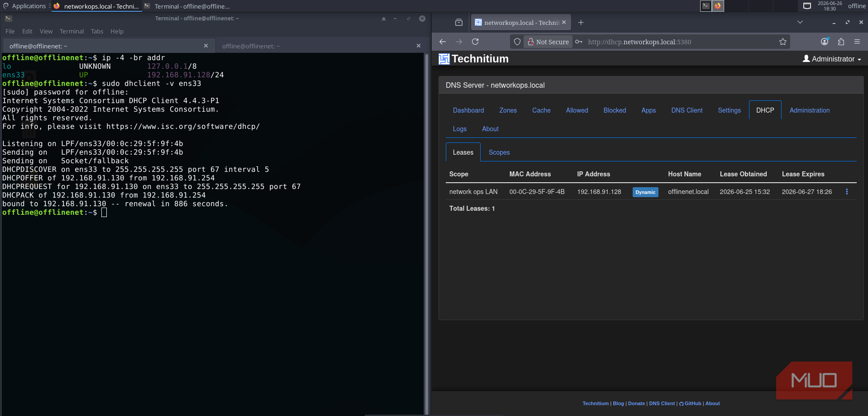Open the Donate footer link
This screenshot has height=416, width=868.
click(x=636, y=403)
